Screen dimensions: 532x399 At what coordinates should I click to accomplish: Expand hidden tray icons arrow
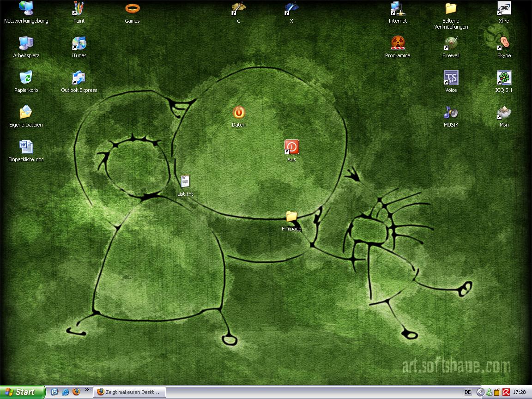(480, 392)
